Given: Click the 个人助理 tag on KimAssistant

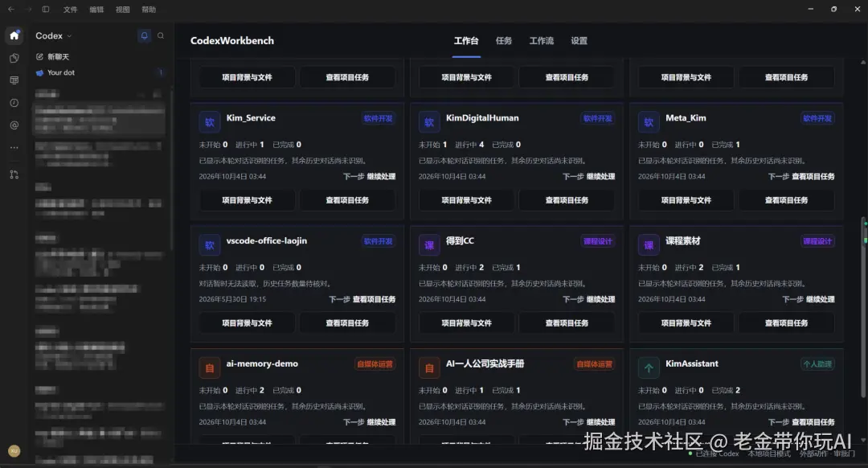Looking at the screenshot, I should (x=817, y=364).
